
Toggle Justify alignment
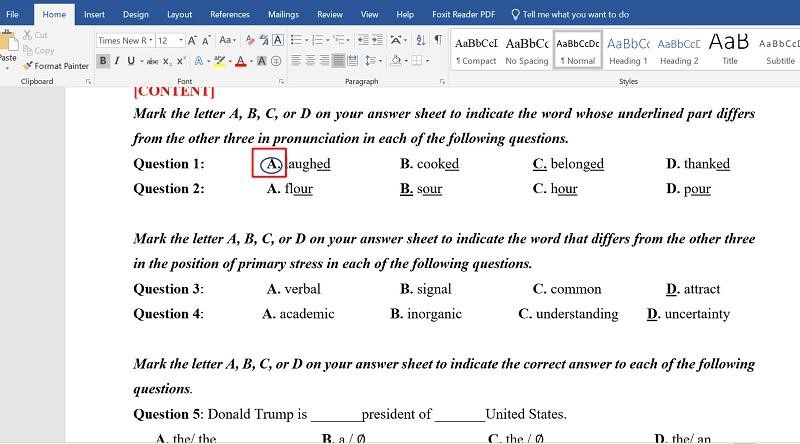pos(338,61)
